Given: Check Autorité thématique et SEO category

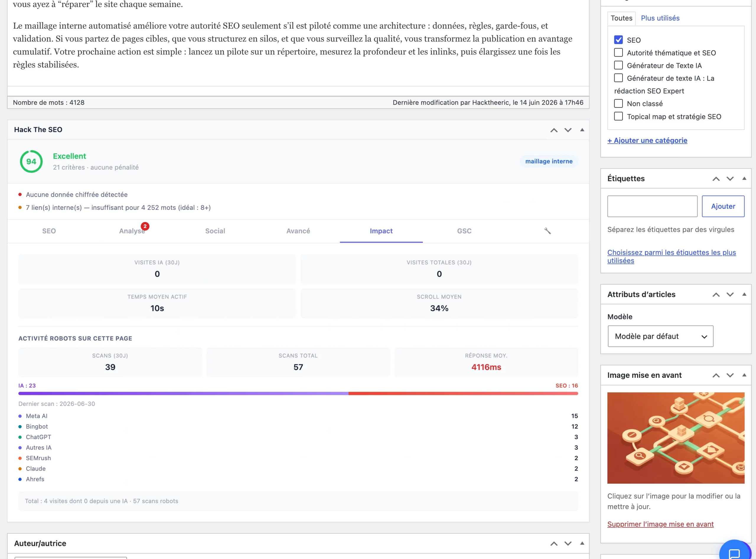Looking at the screenshot, I should [618, 53].
